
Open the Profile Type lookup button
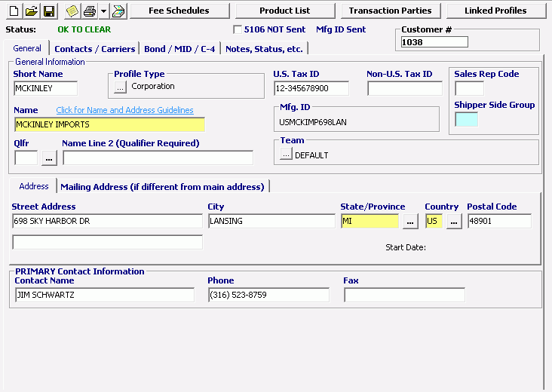[x=120, y=87]
